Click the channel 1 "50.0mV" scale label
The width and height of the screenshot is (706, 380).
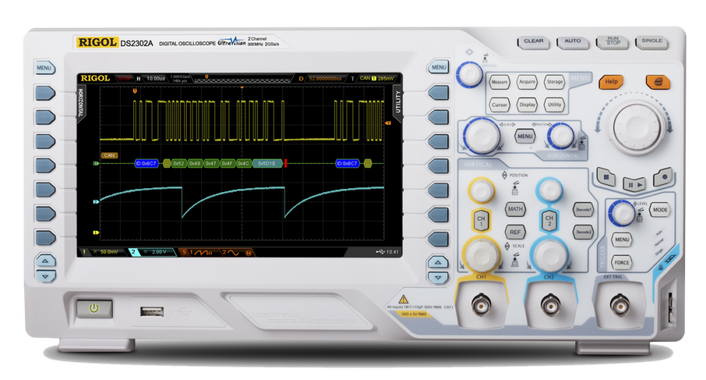pyautogui.click(x=109, y=252)
